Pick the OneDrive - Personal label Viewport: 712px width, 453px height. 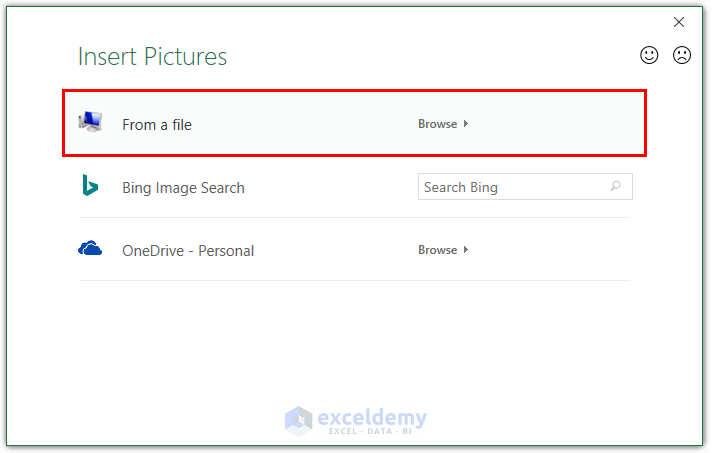pyautogui.click(x=188, y=251)
